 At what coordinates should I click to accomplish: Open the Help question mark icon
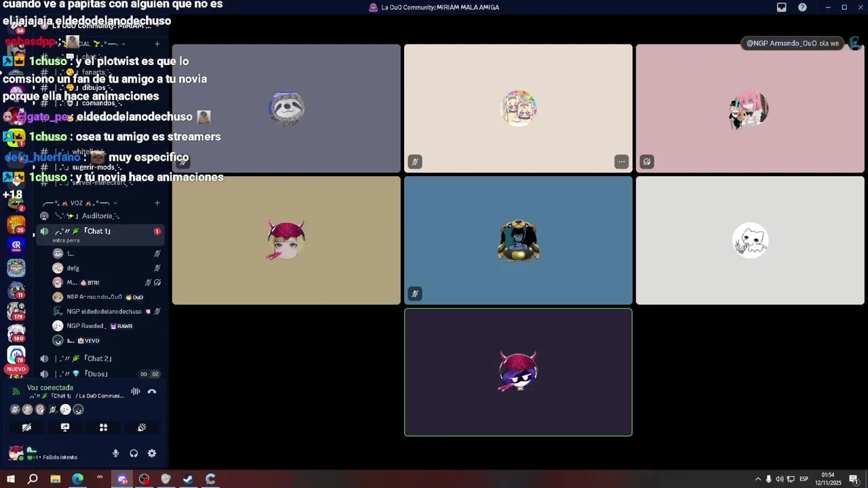(x=802, y=7)
